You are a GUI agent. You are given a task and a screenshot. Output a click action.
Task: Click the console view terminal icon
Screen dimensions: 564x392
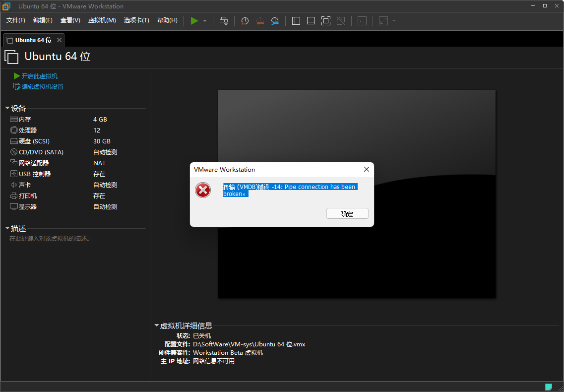pos(362,21)
